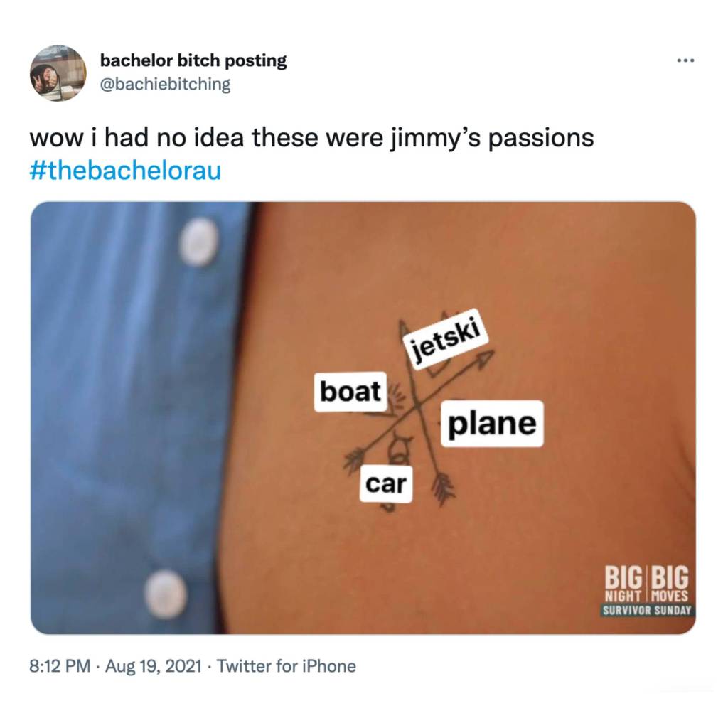Open the Aug 19, 2021 date link
Screen dimensions: 728x728
click(x=154, y=665)
